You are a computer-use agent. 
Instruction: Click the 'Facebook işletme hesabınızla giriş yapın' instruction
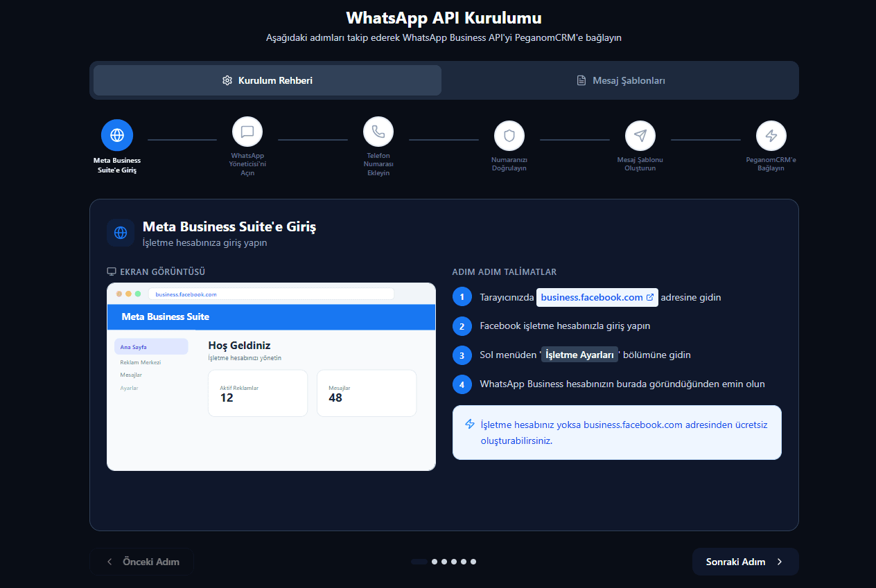tap(565, 326)
